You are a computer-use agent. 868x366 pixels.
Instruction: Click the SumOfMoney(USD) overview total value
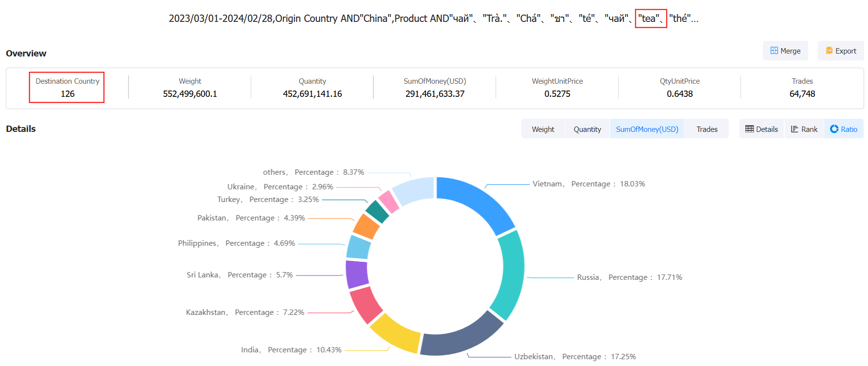coord(435,94)
